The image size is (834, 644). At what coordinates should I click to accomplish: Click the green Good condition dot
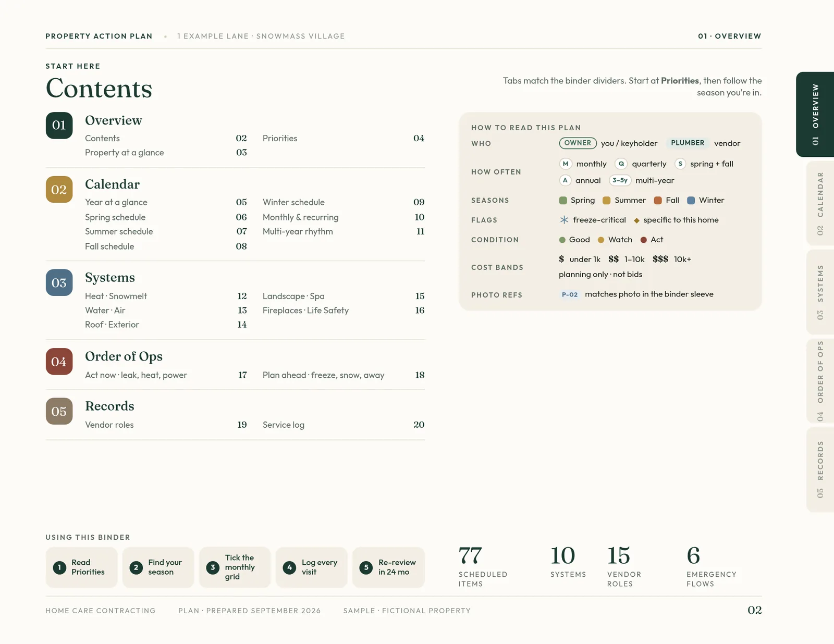[562, 240]
